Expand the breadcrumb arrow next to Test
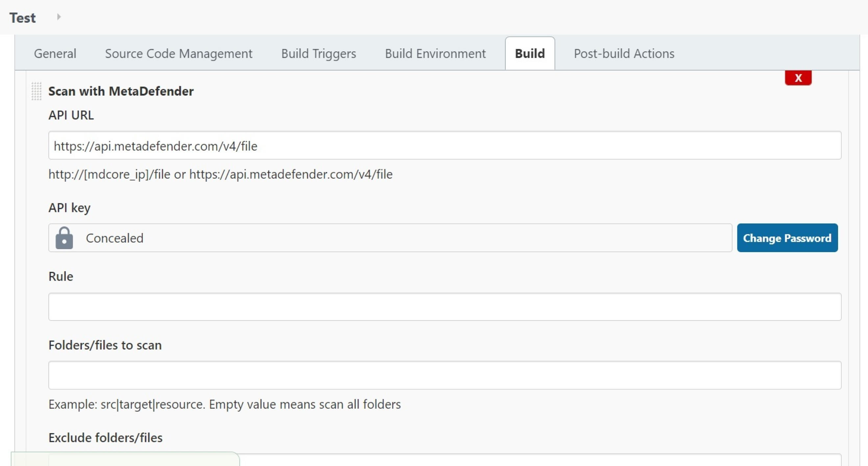The width and height of the screenshot is (868, 466). point(59,17)
